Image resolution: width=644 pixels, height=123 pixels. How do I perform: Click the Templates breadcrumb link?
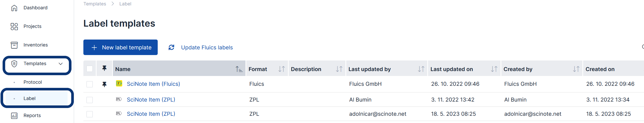(95, 4)
